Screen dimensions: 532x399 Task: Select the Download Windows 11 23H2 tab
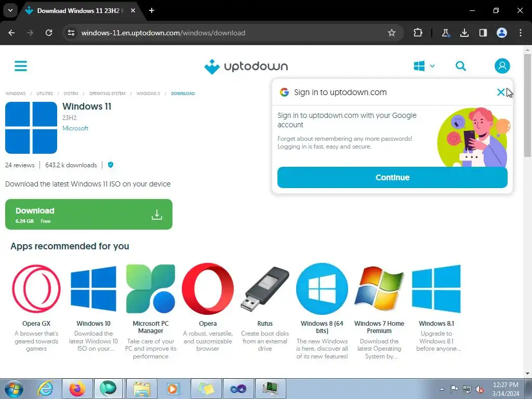(x=80, y=11)
